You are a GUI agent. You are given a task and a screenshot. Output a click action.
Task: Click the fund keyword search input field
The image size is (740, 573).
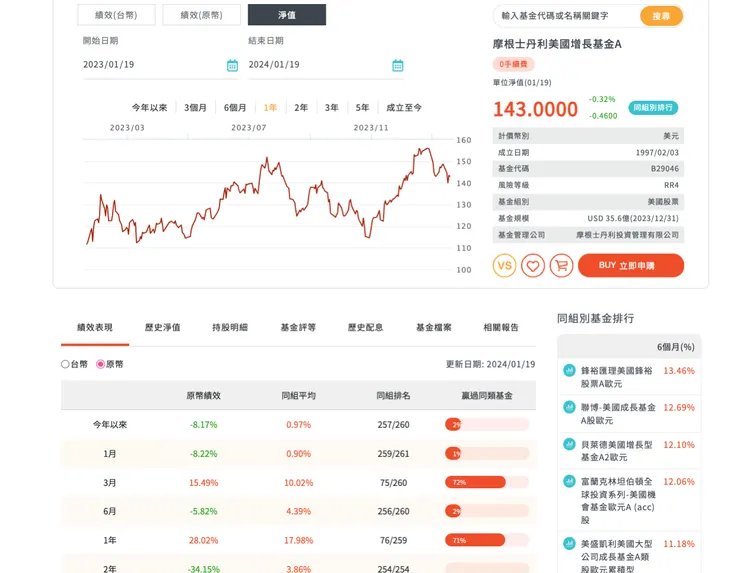coord(566,16)
